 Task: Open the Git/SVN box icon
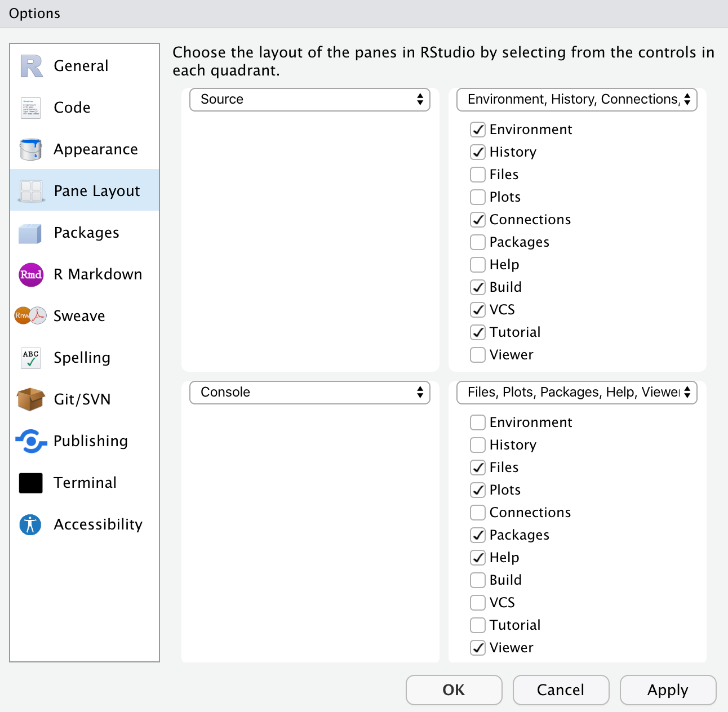pyautogui.click(x=31, y=399)
